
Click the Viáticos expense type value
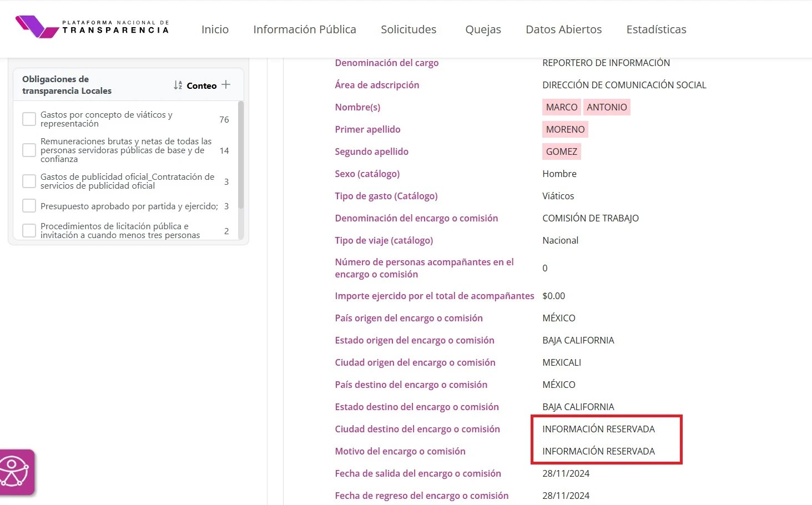(558, 196)
